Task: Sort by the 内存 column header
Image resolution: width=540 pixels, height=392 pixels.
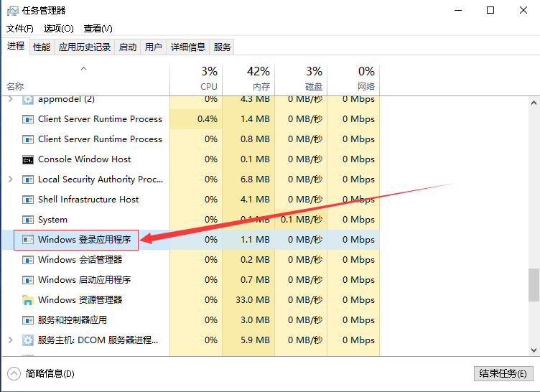Action: 248,79
